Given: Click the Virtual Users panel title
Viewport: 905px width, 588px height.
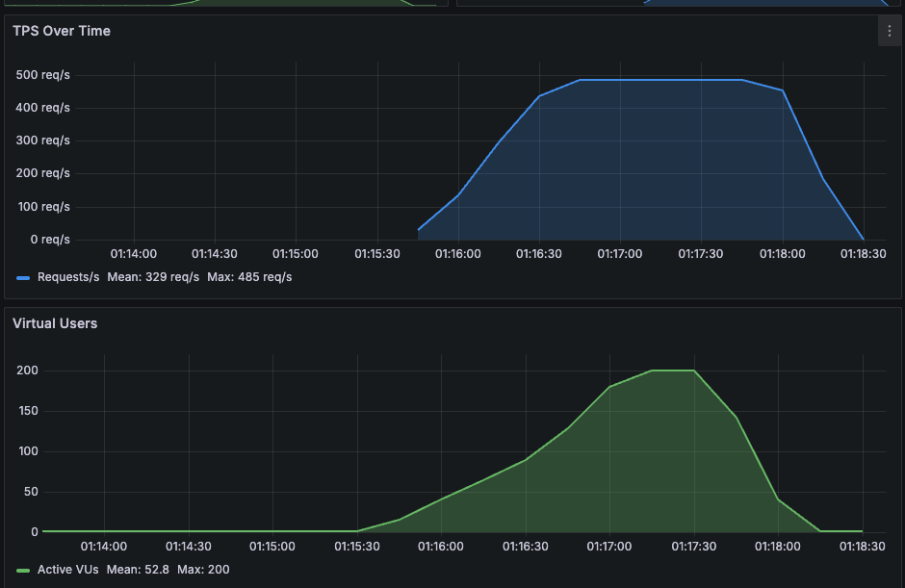Looking at the screenshot, I should (x=55, y=323).
